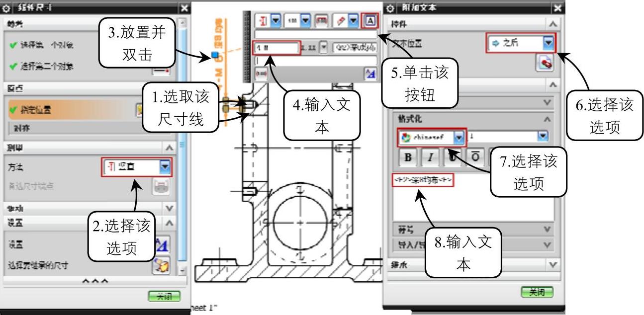Collapse the text input section arrow in appended text dialog

553,85
